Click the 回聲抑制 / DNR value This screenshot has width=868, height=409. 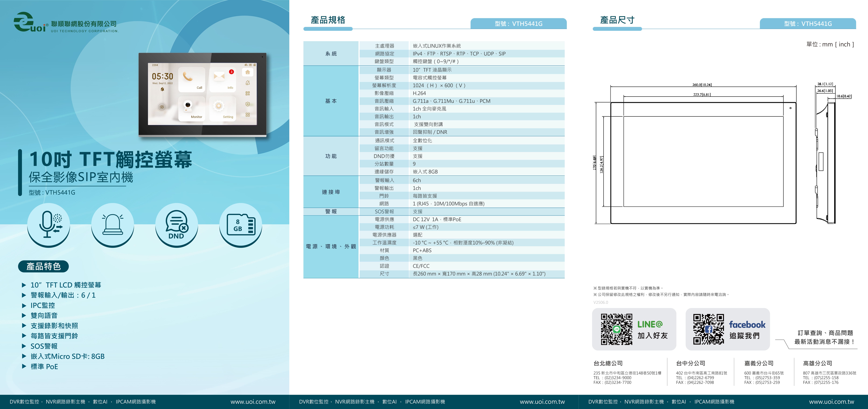click(x=430, y=132)
